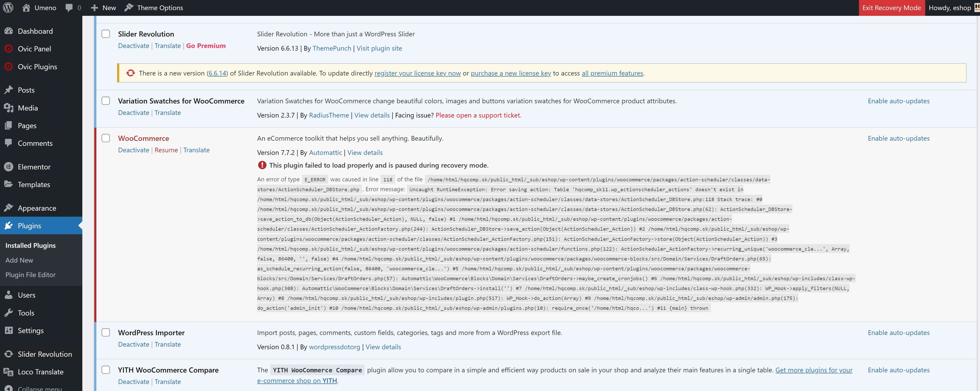Deactivate the YITH WooCommerce Compare plugin
The height and width of the screenshot is (391, 980).
pyautogui.click(x=134, y=381)
